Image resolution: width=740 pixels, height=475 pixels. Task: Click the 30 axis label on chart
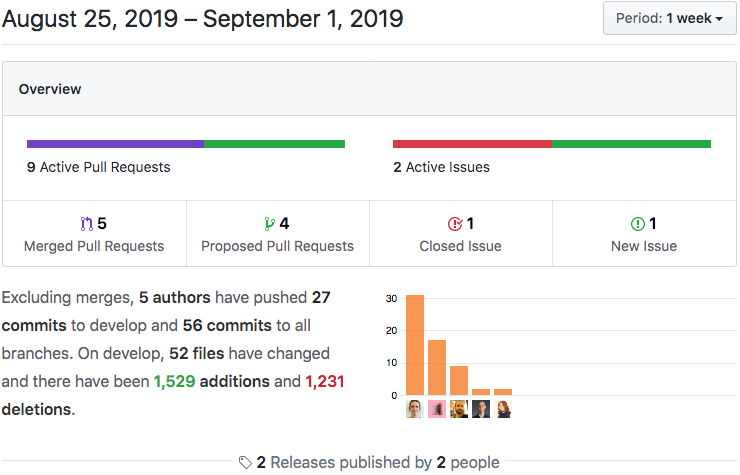pyautogui.click(x=391, y=298)
